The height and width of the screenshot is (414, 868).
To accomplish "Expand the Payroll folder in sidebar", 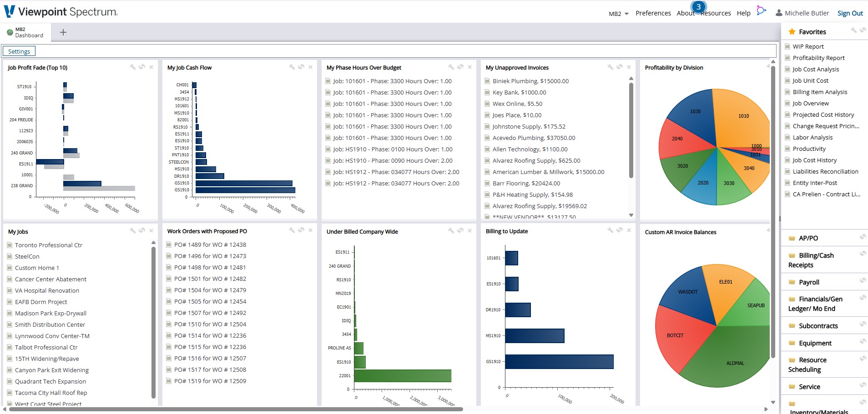I will point(809,282).
